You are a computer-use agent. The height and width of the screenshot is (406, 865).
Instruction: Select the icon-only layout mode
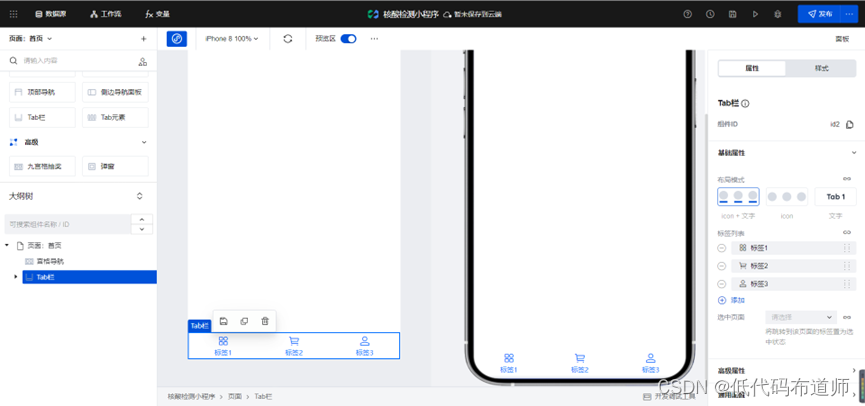[787, 196]
